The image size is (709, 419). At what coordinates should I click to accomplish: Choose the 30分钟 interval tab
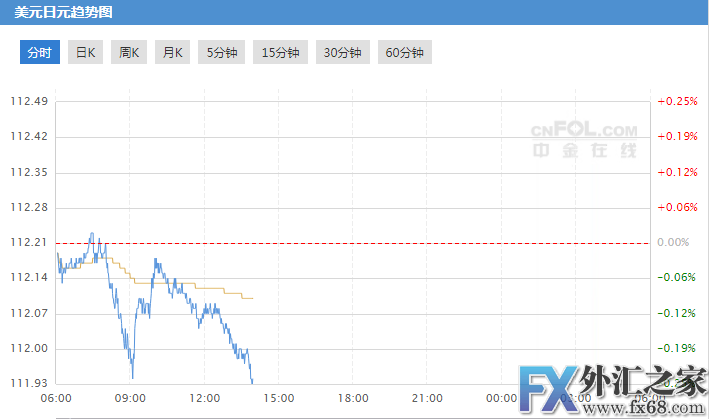(x=342, y=53)
